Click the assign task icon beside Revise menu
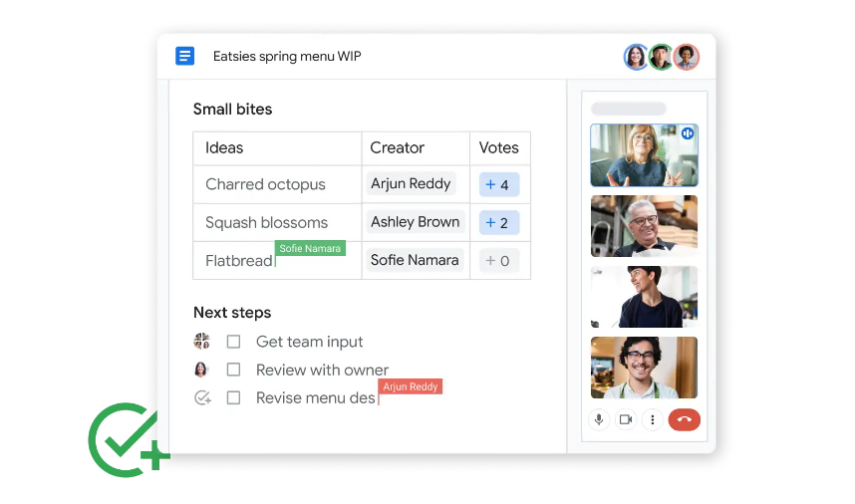 pos(202,397)
